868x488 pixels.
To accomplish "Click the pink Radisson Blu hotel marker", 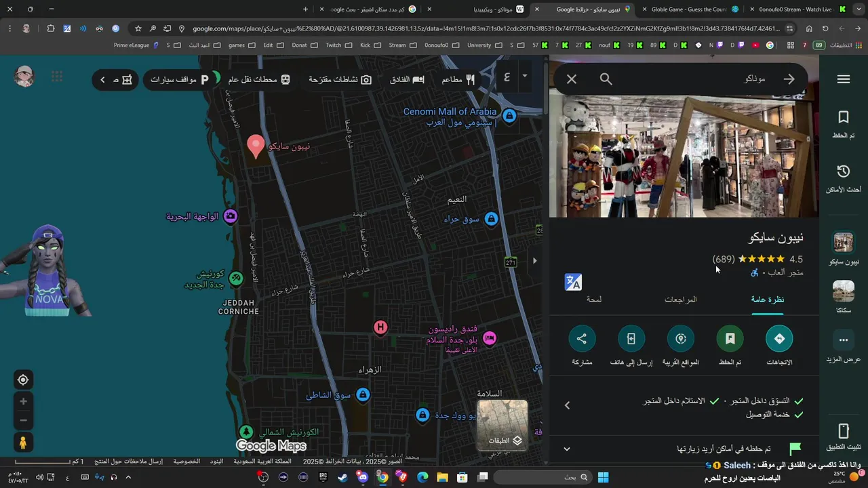I will (490, 338).
